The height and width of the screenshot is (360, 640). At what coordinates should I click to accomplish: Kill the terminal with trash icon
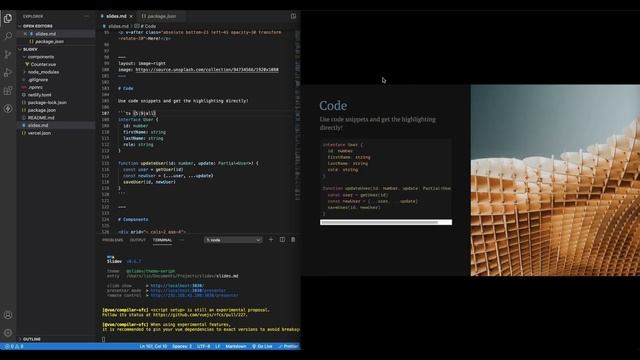[293, 240]
